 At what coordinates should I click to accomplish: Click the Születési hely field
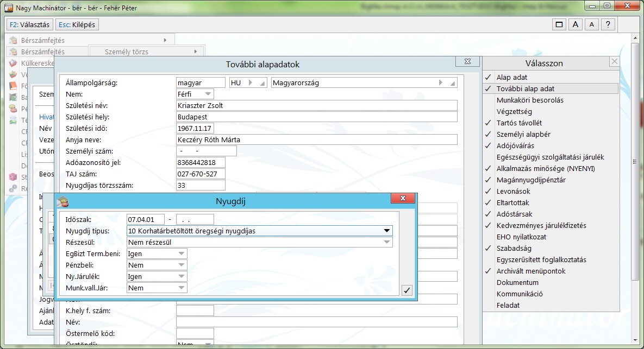[x=317, y=117]
